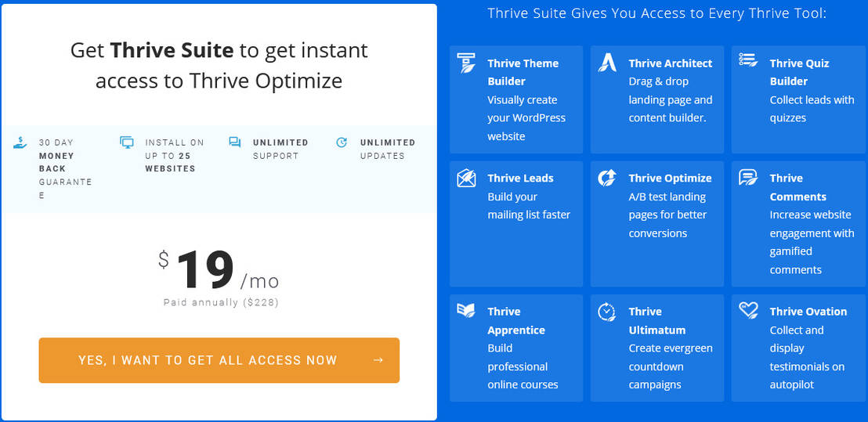Click Drag & drop landing page description

(x=671, y=99)
